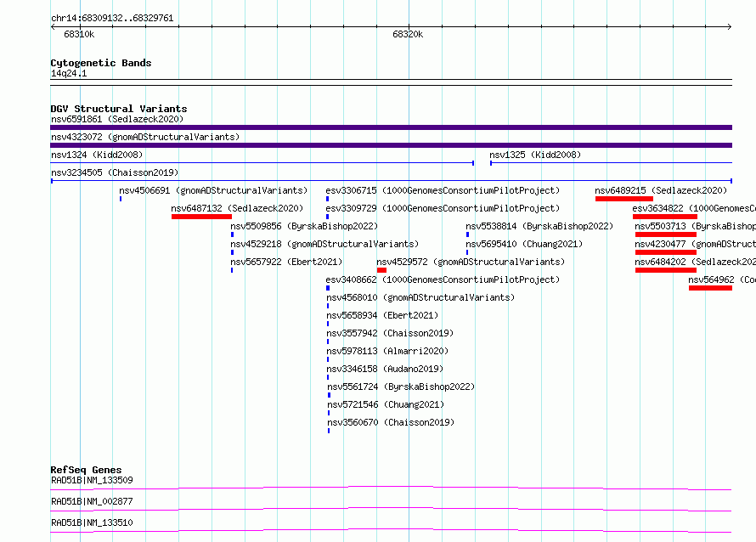Open nsv4529218 gnomADStructuralVariants entry
Image resolution: width=756 pixels, height=542 pixels.
324,244
